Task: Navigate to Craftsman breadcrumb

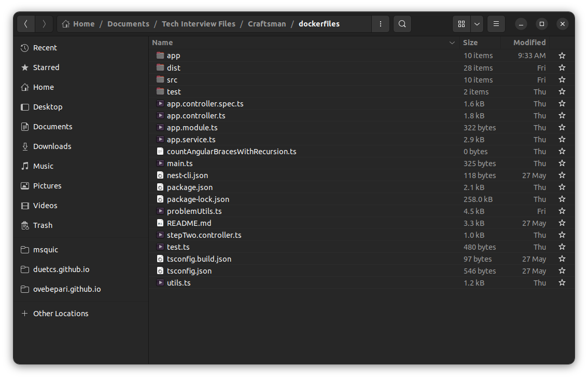Action: (267, 24)
